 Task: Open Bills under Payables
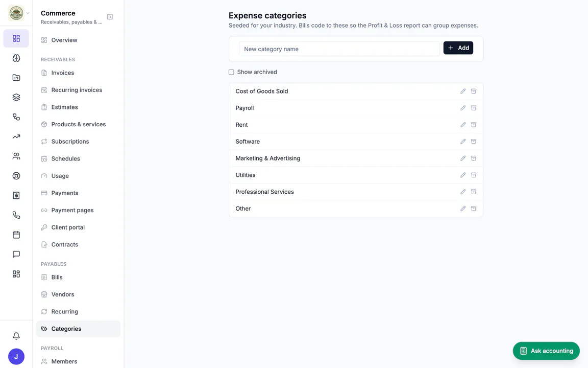(x=78, y=277)
